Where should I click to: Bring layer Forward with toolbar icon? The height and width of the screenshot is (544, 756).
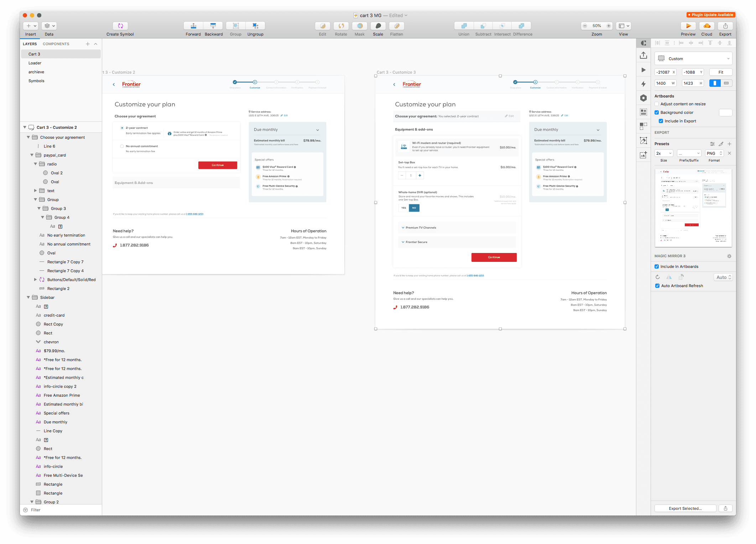[x=193, y=26]
